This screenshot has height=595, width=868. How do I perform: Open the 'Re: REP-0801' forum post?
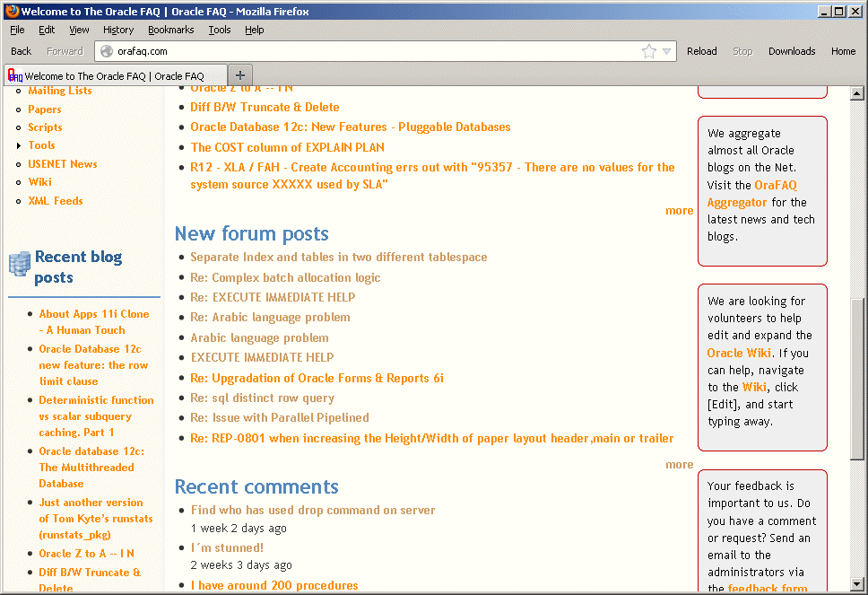432,438
